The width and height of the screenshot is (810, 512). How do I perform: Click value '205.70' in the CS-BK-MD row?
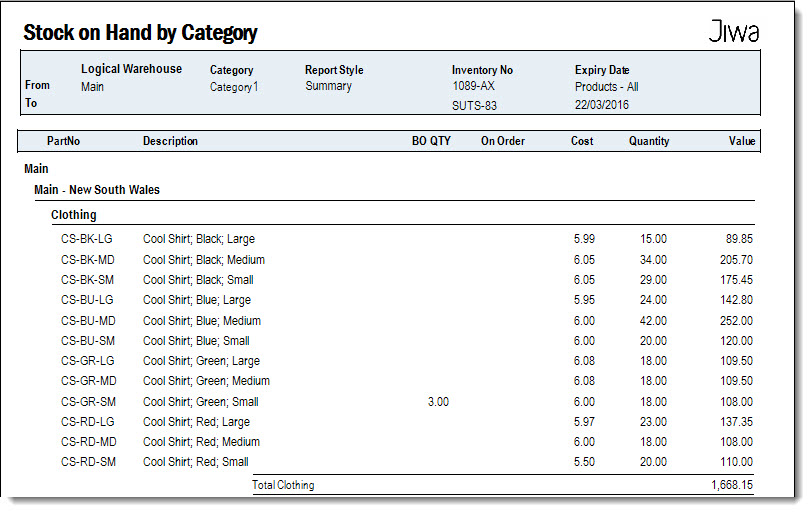736,259
